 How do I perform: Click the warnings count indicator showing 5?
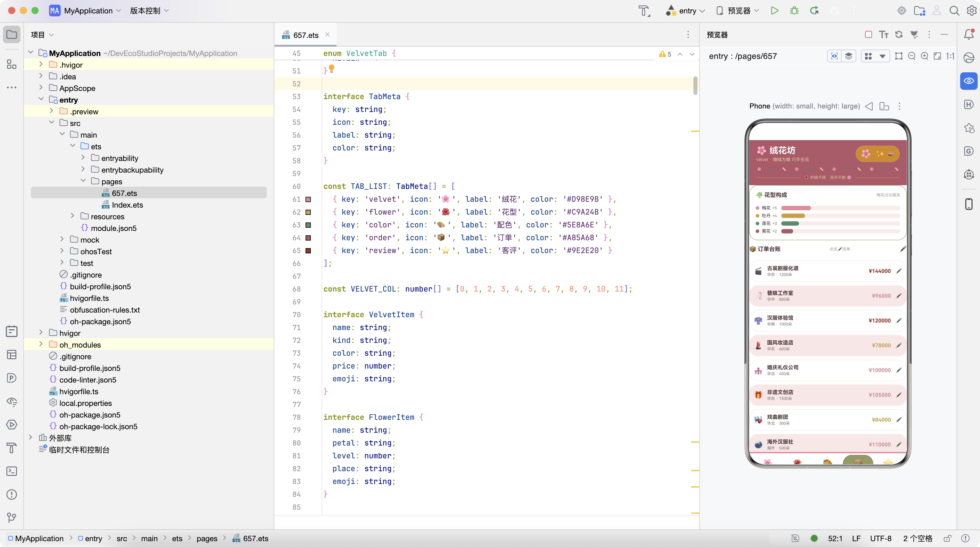665,54
